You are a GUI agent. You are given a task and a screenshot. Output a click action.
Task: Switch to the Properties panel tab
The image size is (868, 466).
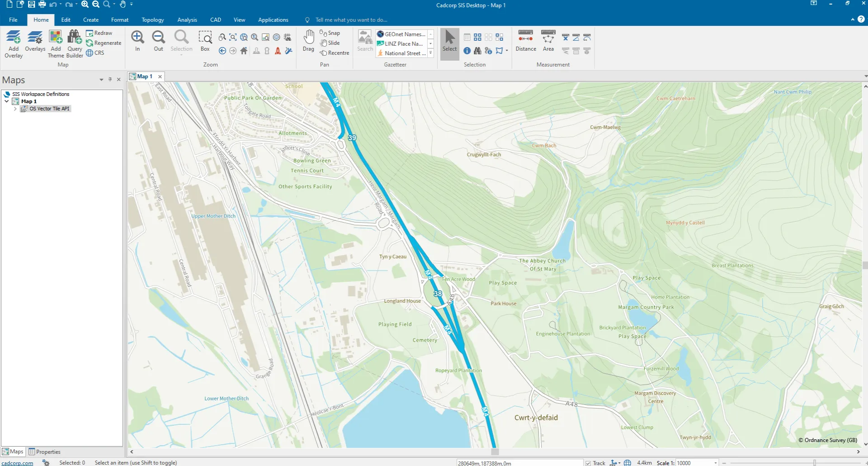click(x=44, y=452)
